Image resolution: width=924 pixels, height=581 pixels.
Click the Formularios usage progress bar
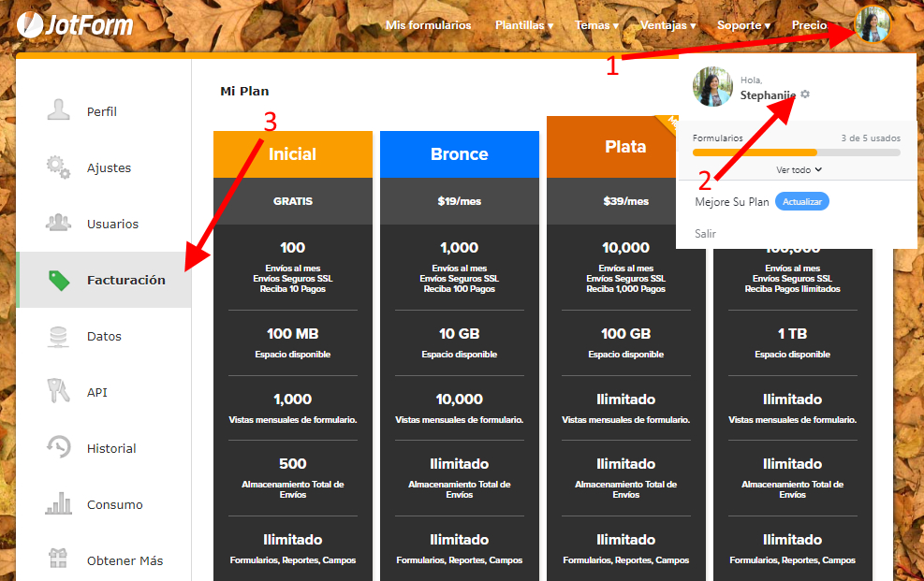pos(797,153)
